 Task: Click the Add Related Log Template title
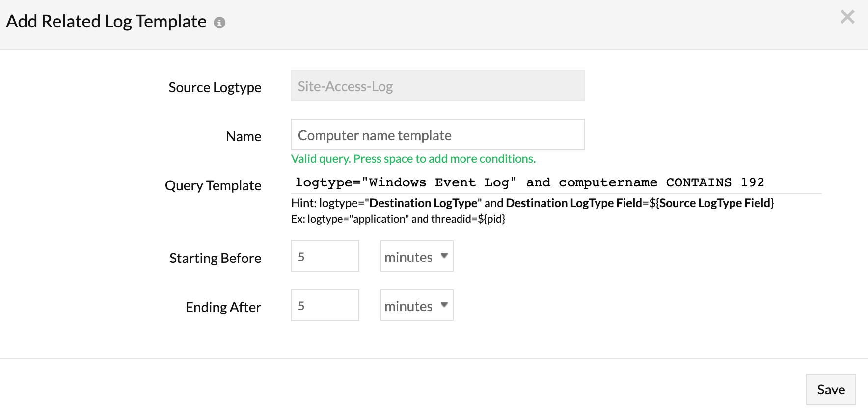[x=106, y=22]
